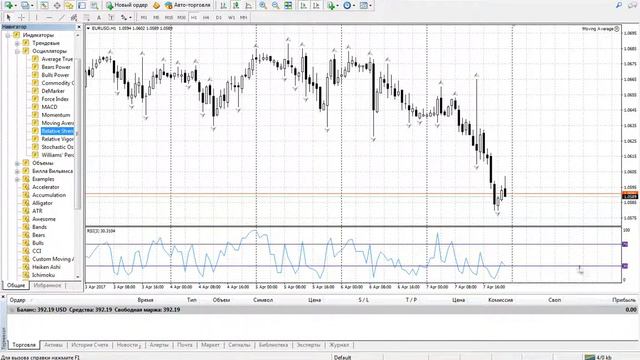The height and width of the screenshot is (360, 640).
Task: Select the Text tool (A icon)
Action: (x=99, y=18)
